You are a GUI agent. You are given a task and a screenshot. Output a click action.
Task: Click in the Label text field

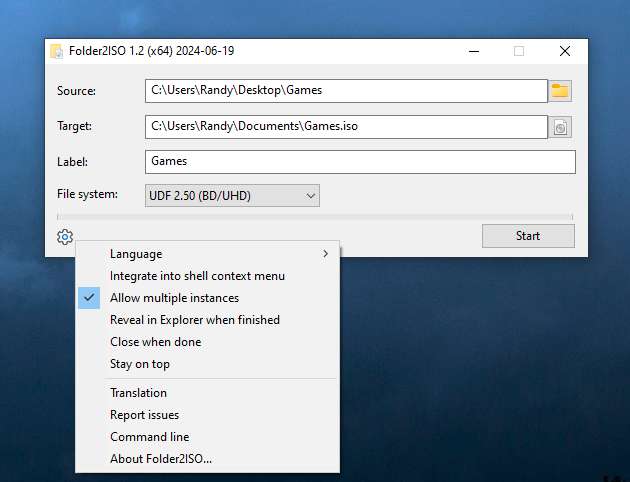pyautogui.click(x=360, y=162)
